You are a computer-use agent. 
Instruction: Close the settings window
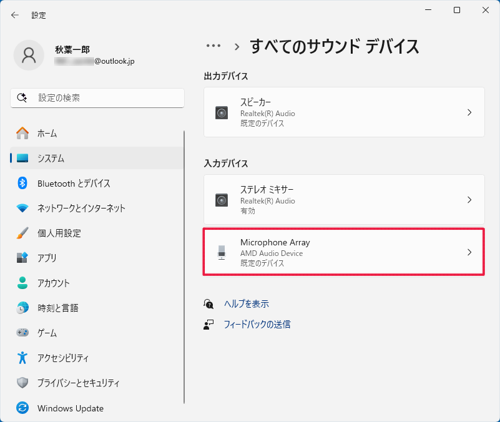point(486,10)
